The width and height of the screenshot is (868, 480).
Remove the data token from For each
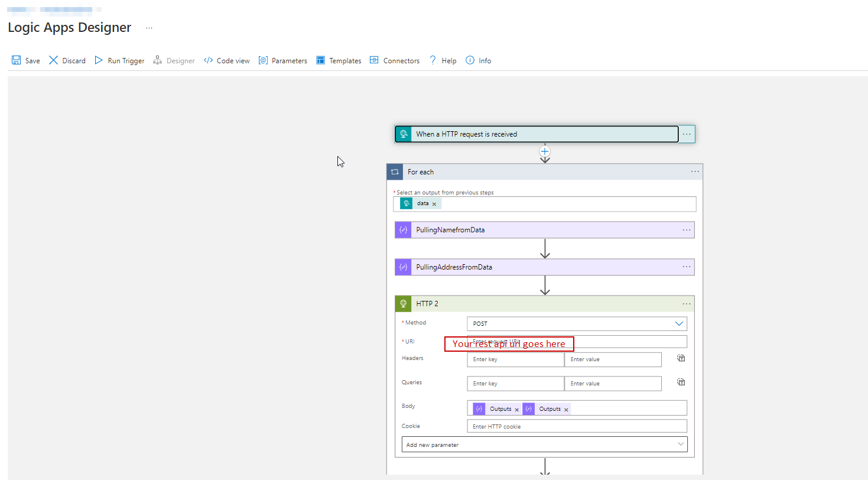pos(434,204)
